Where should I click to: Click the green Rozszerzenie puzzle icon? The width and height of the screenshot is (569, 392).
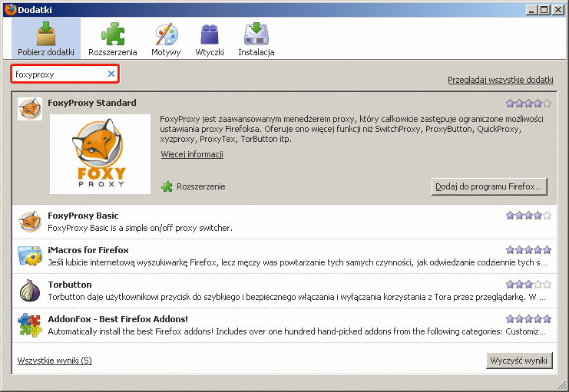tap(167, 186)
